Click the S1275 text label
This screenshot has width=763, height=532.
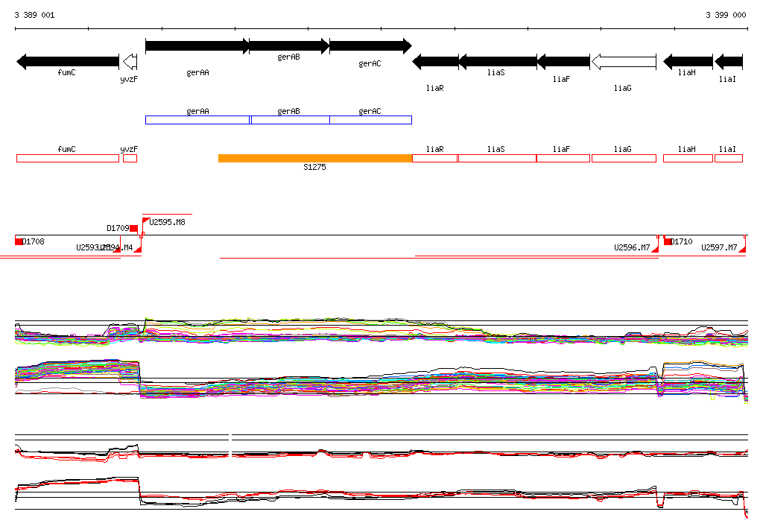click(x=315, y=167)
